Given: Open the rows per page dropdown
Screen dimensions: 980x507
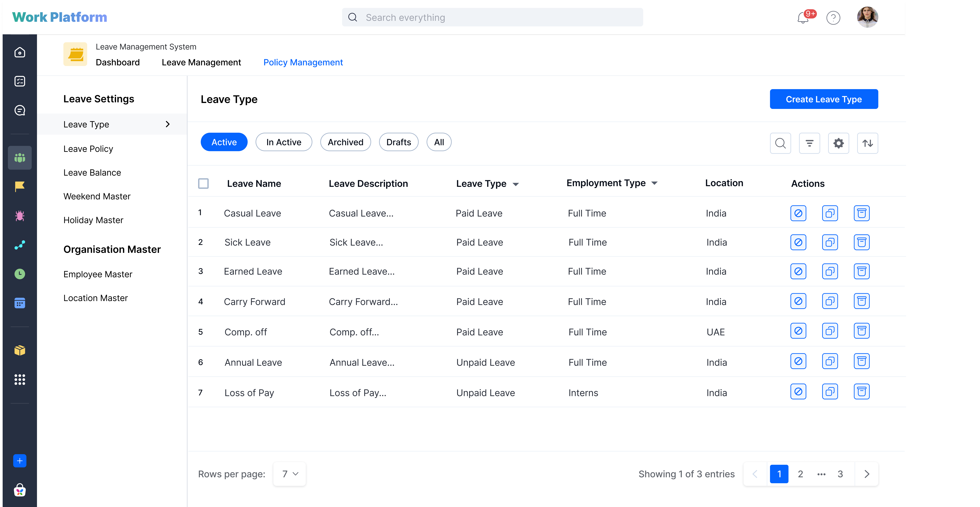Looking at the screenshot, I should [x=290, y=474].
